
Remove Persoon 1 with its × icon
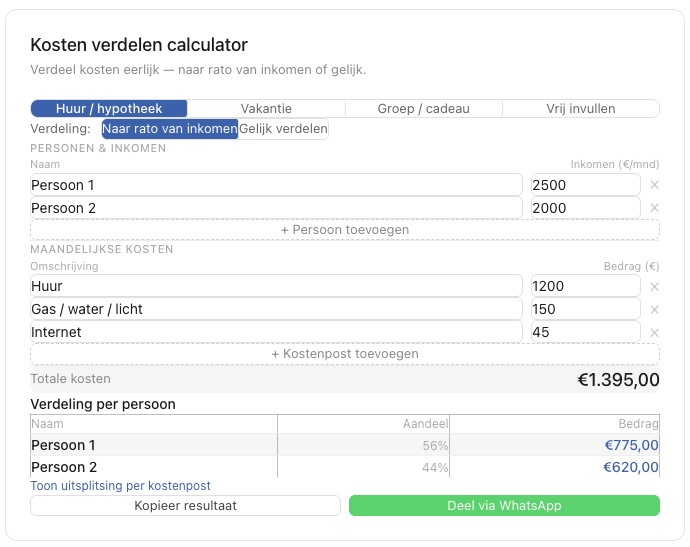coord(654,185)
